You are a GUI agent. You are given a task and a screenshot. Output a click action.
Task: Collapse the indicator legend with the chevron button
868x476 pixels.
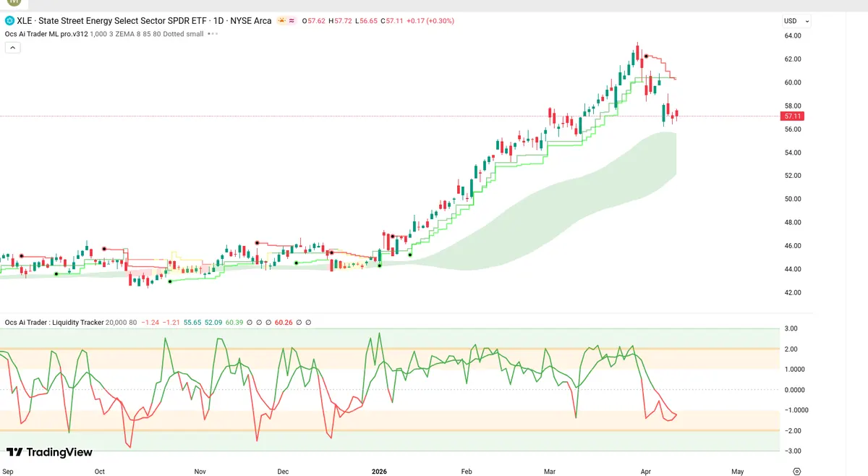point(12,48)
